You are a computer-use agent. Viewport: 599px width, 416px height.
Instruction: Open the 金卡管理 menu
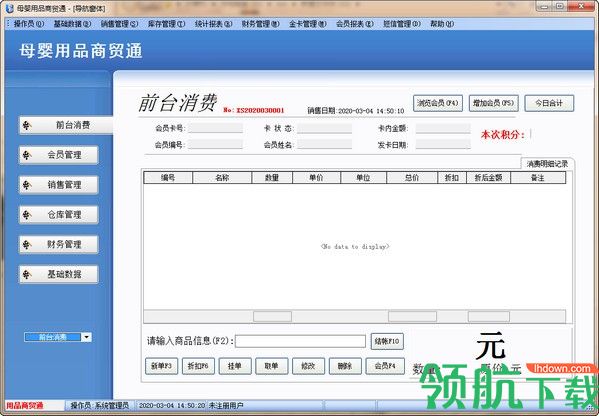pyautogui.click(x=308, y=24)
